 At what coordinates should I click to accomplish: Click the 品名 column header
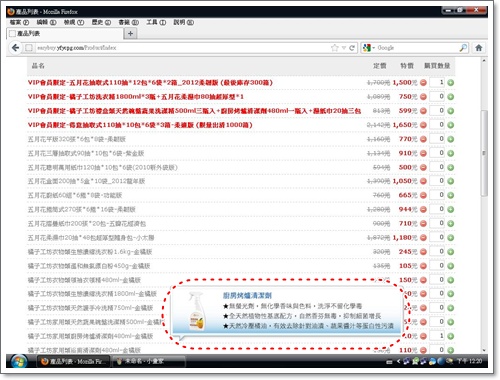coord(38,66)
